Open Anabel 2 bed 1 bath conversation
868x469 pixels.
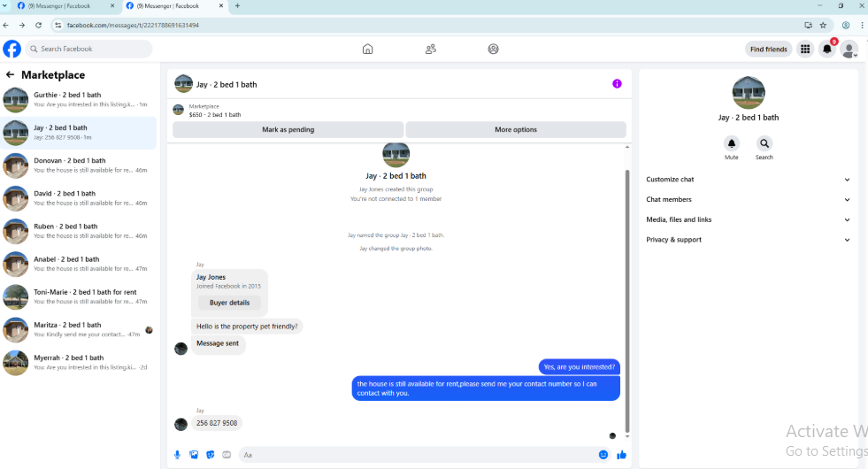coord(78,264)
